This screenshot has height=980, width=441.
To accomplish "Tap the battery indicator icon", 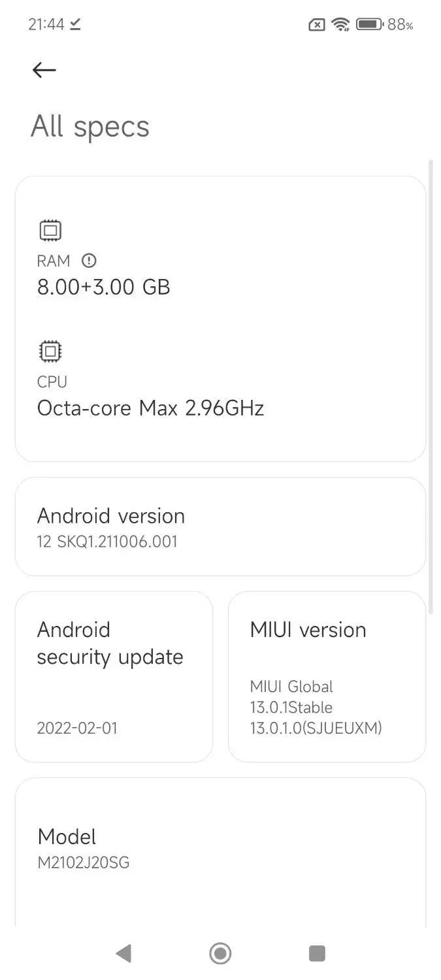I will click(369, 24).
